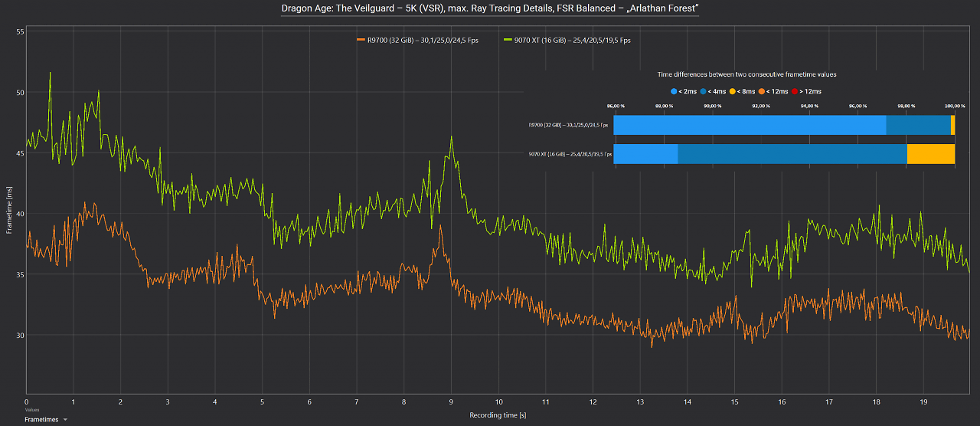980x426 pixels.
Task: Toggle the > 12ms legend item
Action: click(805, 91)
